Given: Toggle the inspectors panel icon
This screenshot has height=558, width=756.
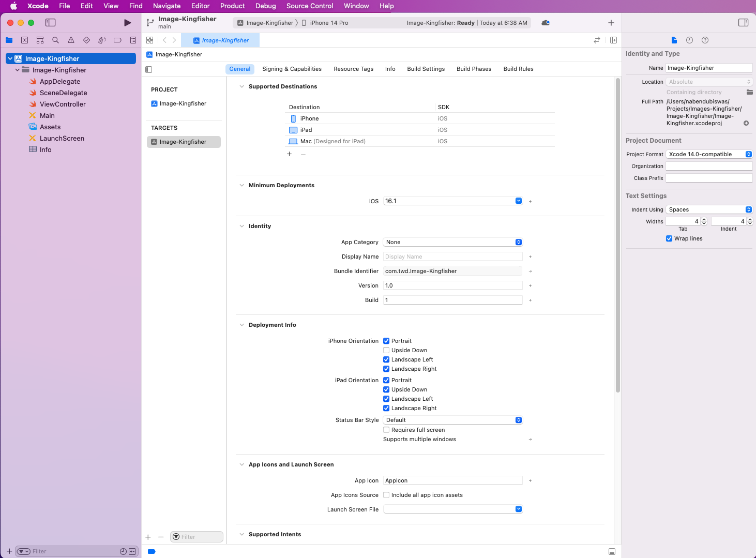Looking at the screenshot, I should click(744, 23).
